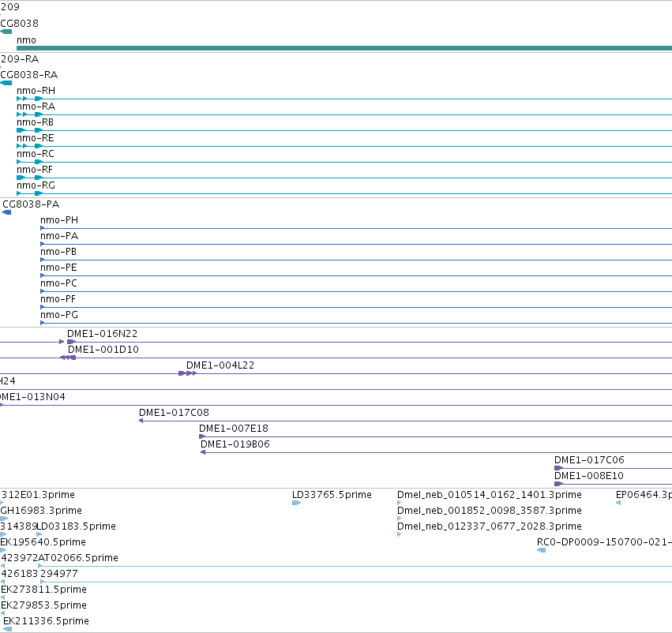The image size is (672, 633).
Task: Click the nmo-RC transcript label
Action: click(36, 154)
